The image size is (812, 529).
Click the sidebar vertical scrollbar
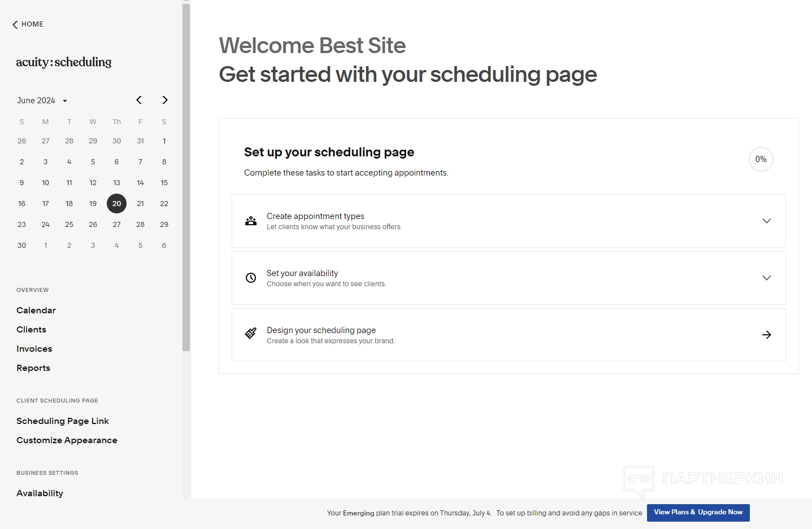tap(186, 169)
